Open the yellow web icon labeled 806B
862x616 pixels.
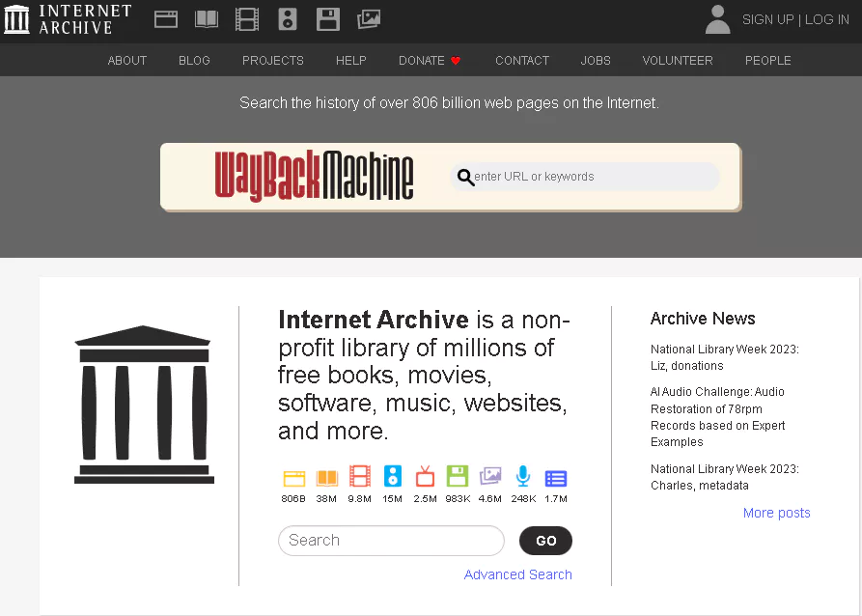coord(293,478)
